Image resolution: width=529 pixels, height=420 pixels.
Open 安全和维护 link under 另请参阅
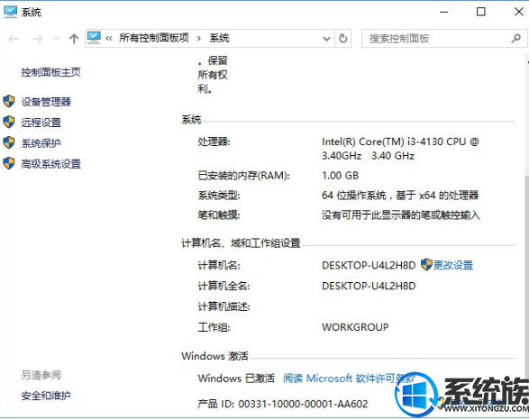point(46,396)
